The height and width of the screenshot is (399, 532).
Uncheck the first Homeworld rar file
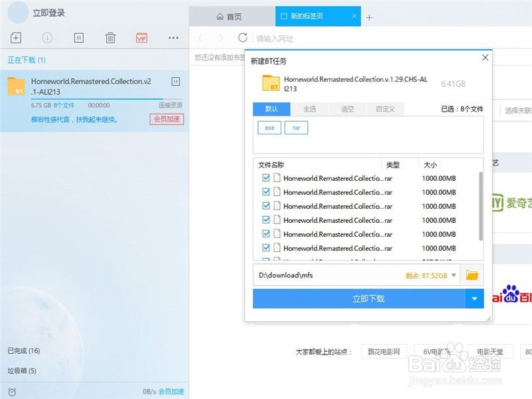point(267,178)
